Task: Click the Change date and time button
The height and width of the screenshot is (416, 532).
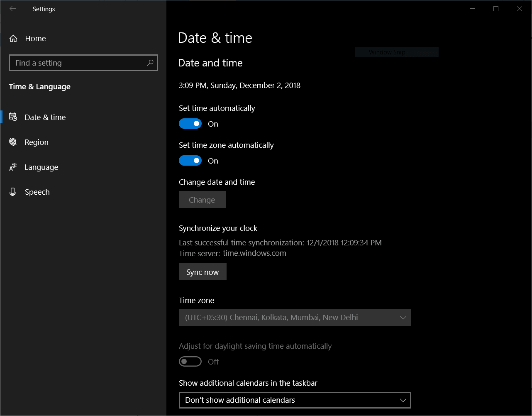Action: tap(202, 199)
